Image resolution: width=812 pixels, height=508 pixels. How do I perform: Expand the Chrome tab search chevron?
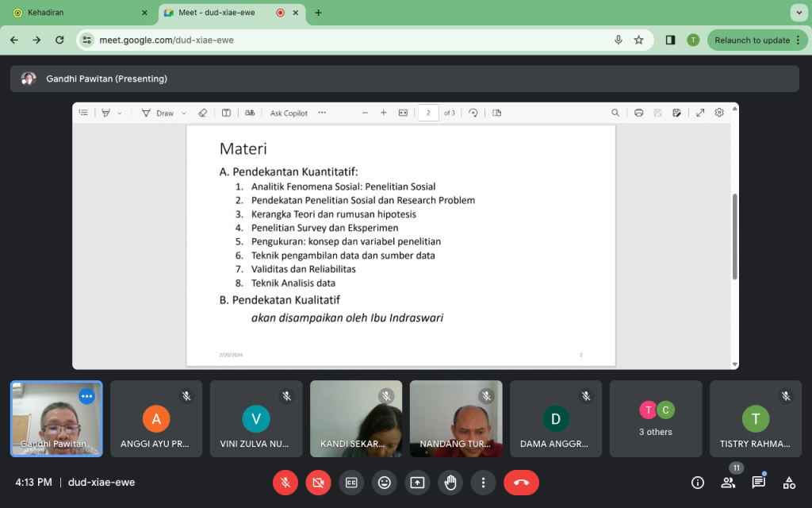point(798,13)
